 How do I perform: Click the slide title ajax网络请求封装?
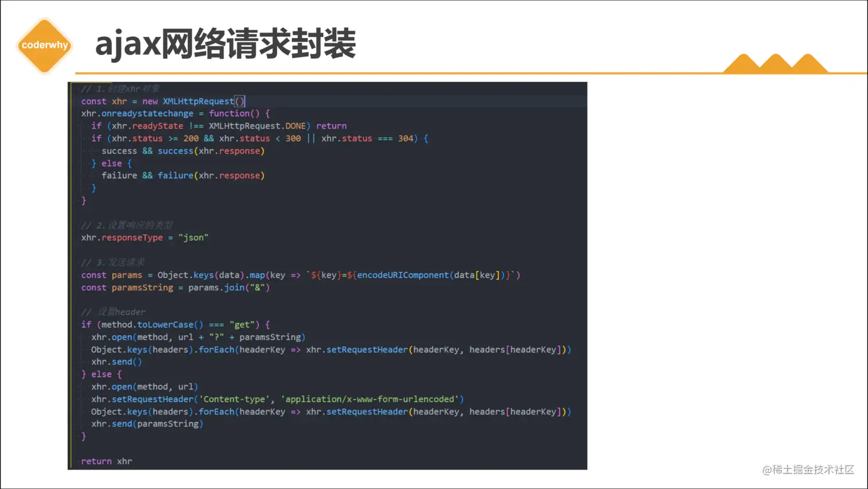[x=226, y=44]
